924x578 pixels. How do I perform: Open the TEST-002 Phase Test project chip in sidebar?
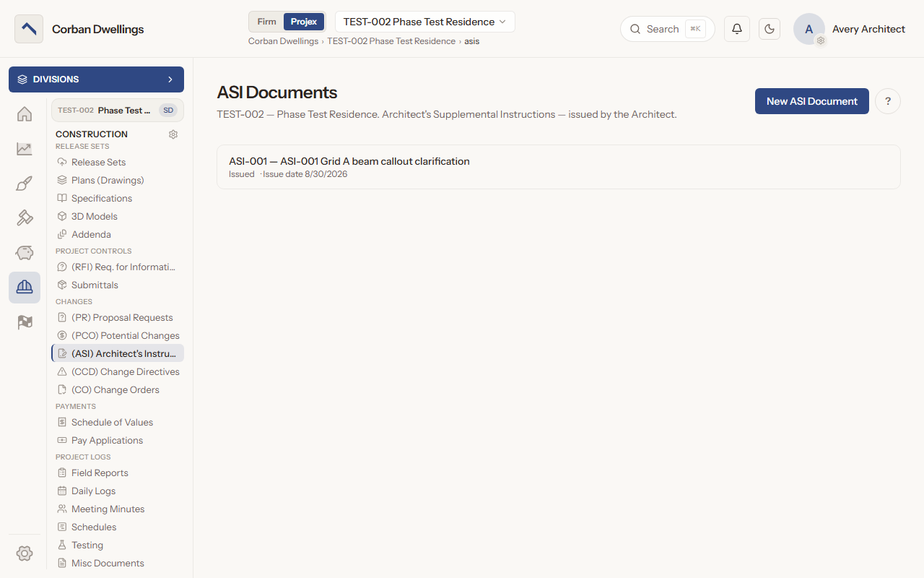click(x=118, y=111)
